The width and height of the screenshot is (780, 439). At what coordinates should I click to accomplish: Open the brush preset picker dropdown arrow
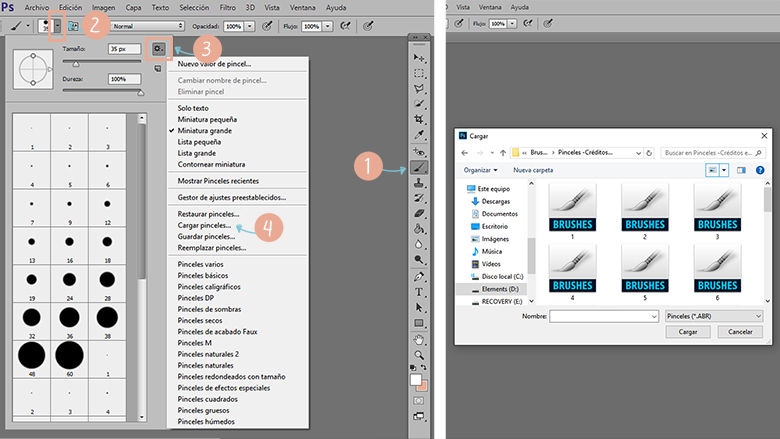point(58,26)
